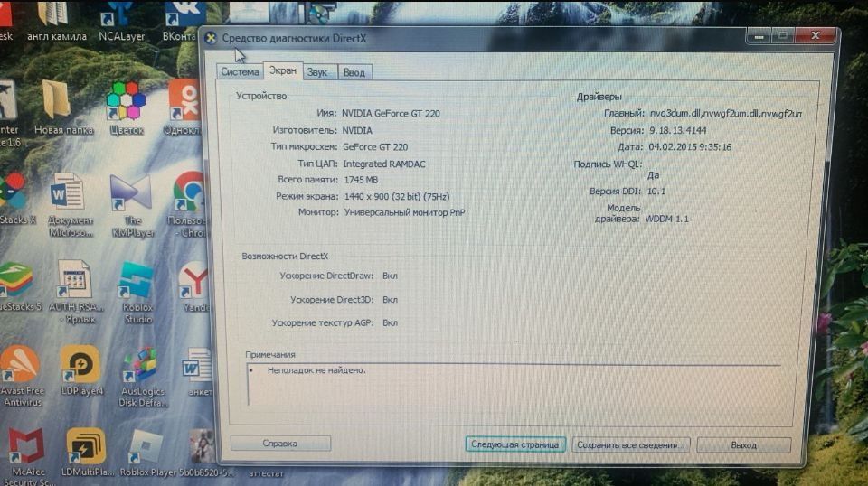This screenshot has width=868, height=486.
Task: Click the Изготовитель NVIDIA value
Action: [x=357, y=130]
